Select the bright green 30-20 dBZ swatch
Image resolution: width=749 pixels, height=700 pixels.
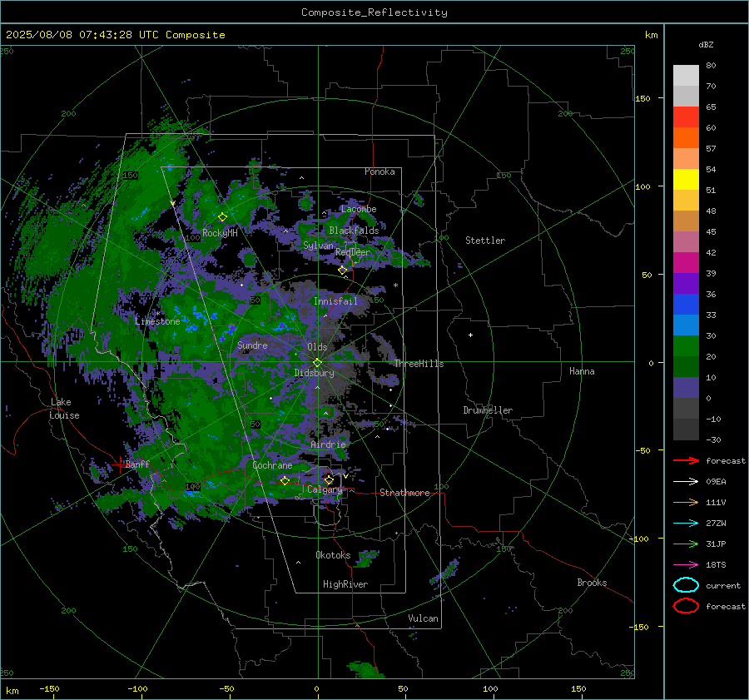tap(686, 346)
